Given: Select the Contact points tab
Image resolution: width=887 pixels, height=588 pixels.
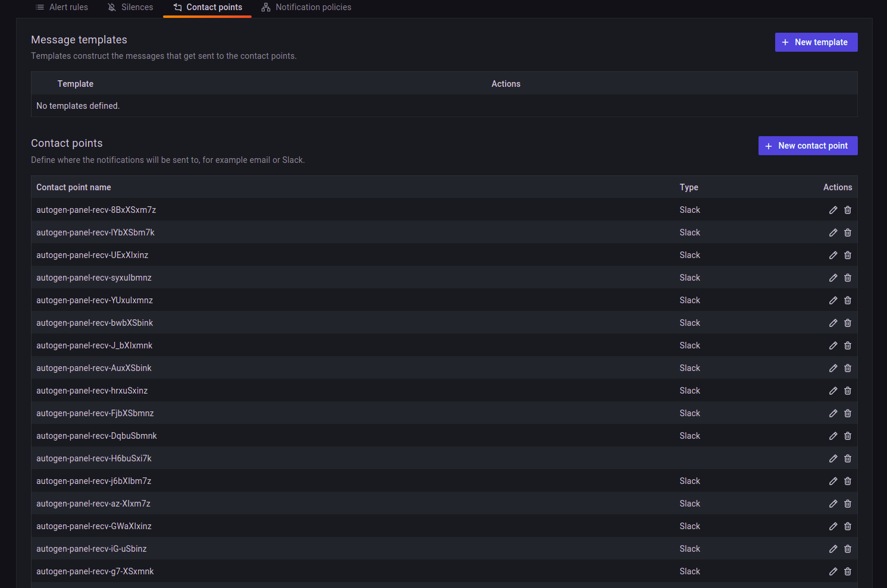Looking at the screenshot, I should 207,7.
